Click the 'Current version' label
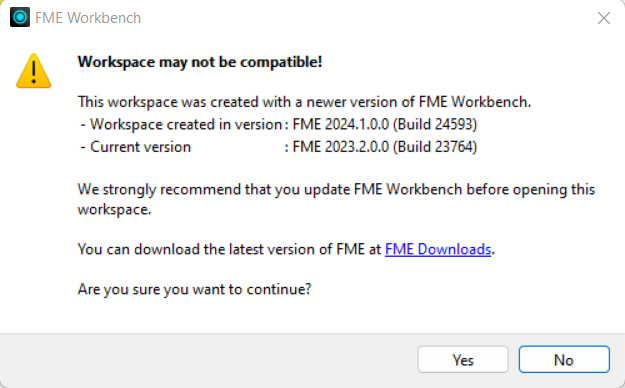 tap(140, 147)
